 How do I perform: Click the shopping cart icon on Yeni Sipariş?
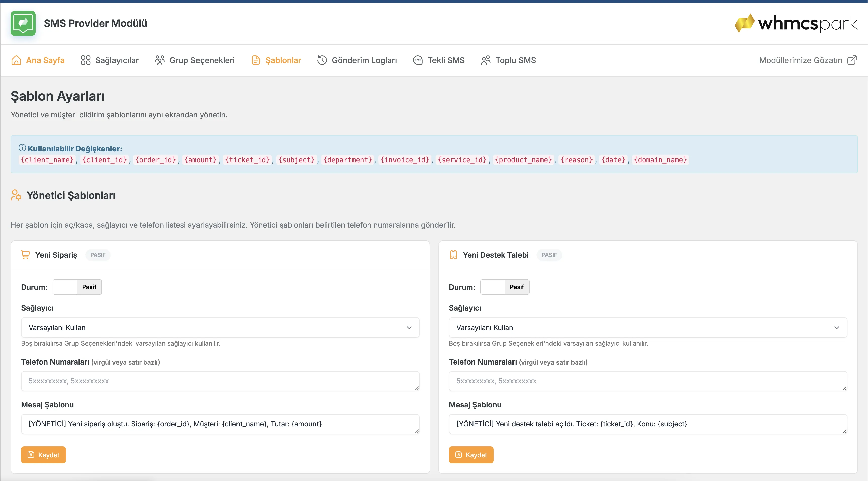[26, 255]
